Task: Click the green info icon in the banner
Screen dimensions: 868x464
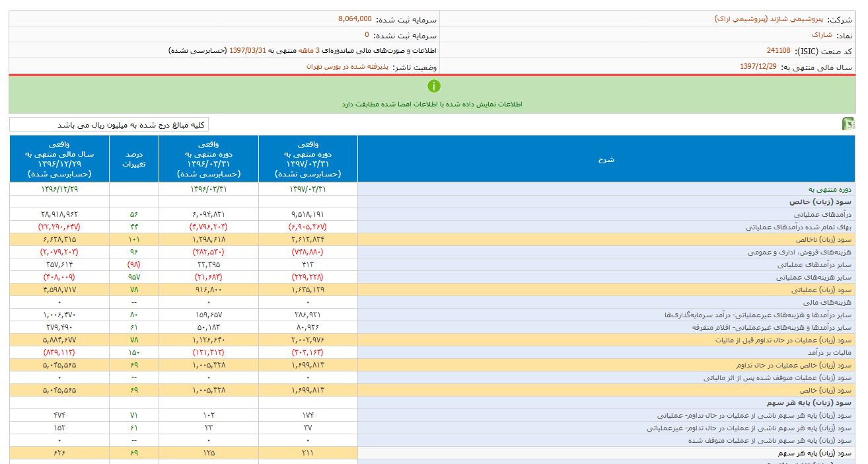Action: pyautogui.click(x=433, y=86)
